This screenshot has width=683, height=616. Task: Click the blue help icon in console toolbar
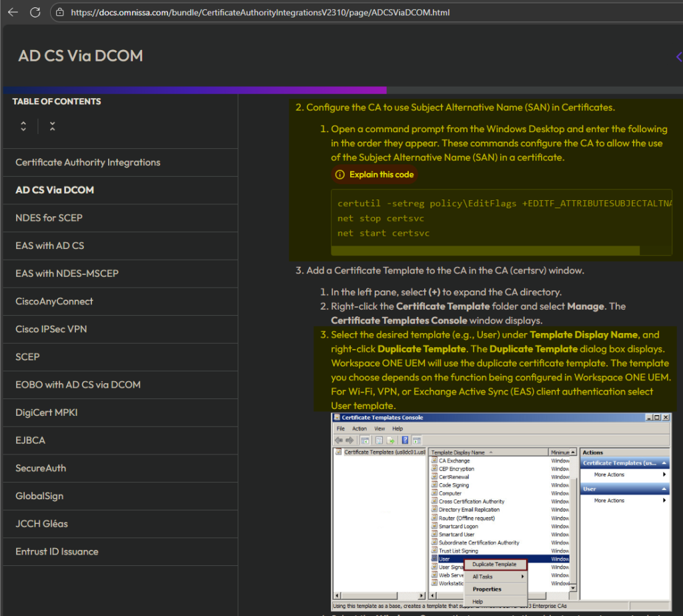pyautogui.click(x=405, y=440)
